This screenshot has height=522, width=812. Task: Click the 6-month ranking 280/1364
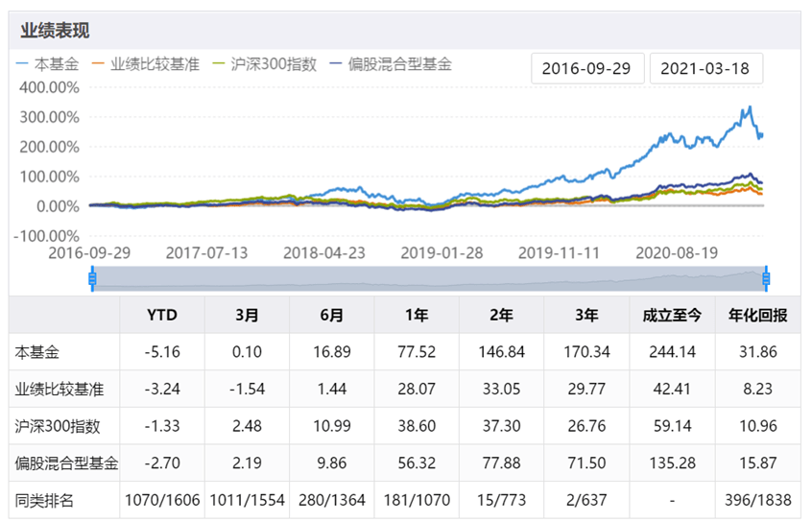tap(332, 500)
